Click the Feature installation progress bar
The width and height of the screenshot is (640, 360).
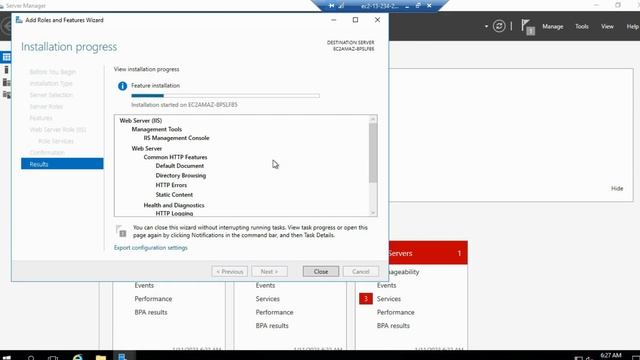pyautogui.click(x=225, y=96)
